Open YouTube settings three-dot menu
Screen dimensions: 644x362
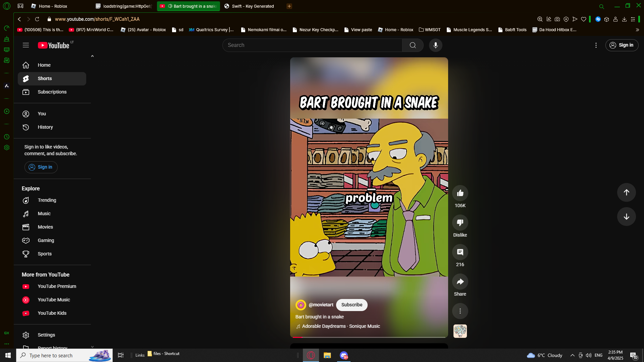coord(596,45)
